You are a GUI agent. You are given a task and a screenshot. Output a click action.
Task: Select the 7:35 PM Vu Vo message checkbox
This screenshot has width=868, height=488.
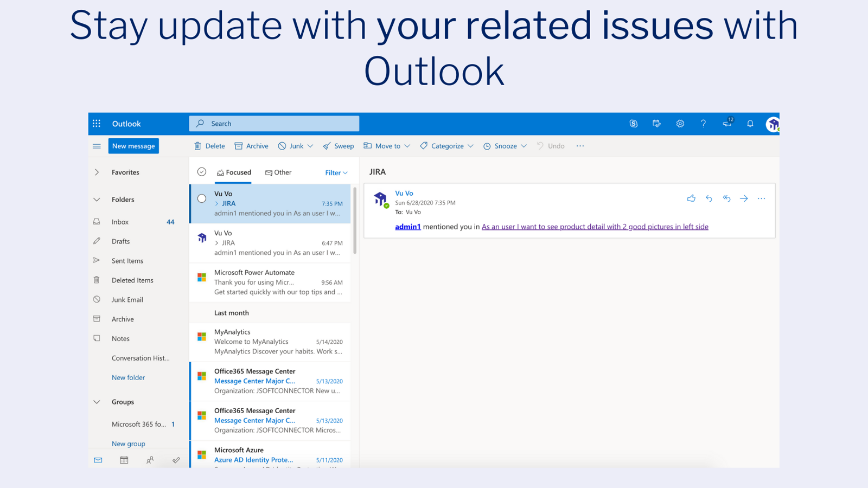pyautogui.click(x=202, y=198)
